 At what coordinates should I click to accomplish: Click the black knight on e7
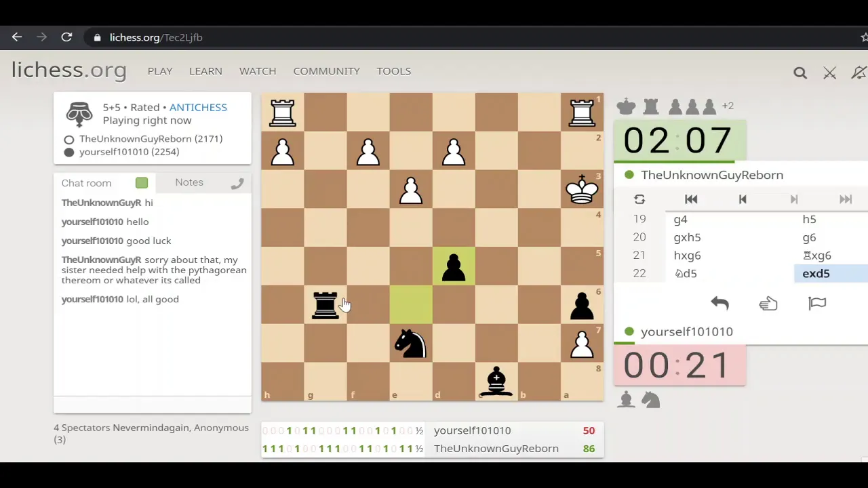[x=411, y=343]
